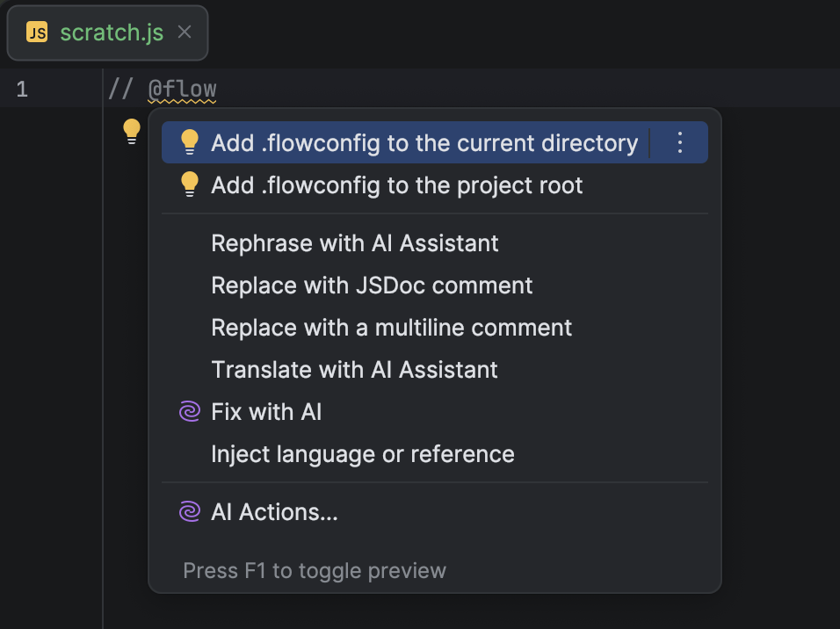The width and height of the screenshot is (840, 629).
Task: Click lightbulb icon beside the project root option
Action: pos(189,184)
